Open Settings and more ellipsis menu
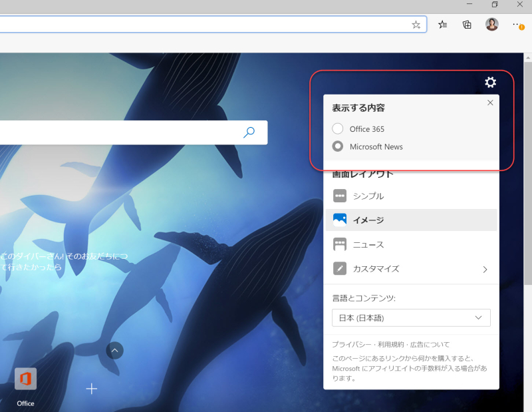 point(518,25)
